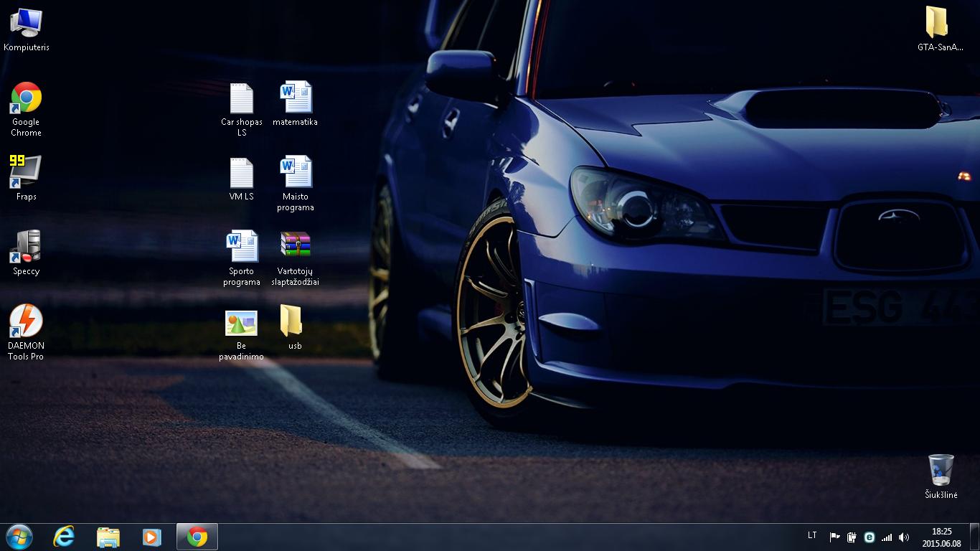
Task: Select the Google Chrome desktop shortcut
Action: pyautogui.click(x=26, y=109)
